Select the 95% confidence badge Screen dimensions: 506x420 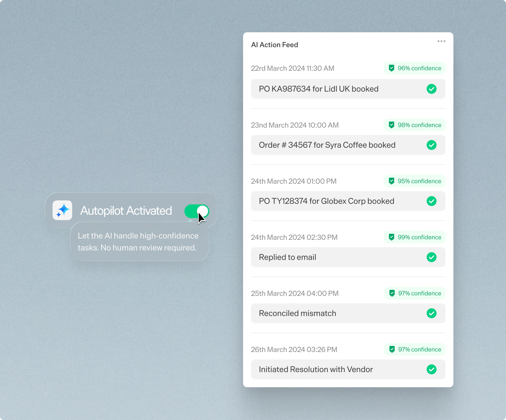(414, 181)
